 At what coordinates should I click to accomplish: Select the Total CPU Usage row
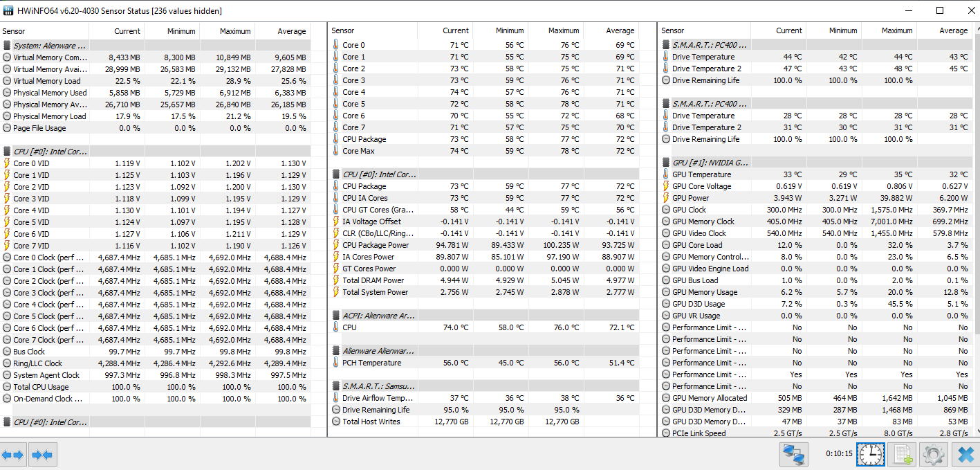point(41,387)
